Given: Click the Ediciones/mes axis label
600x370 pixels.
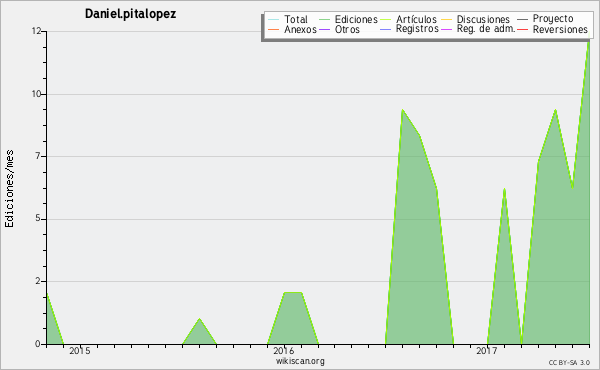Looking at the screenshot, I should [x=9, y=189].
